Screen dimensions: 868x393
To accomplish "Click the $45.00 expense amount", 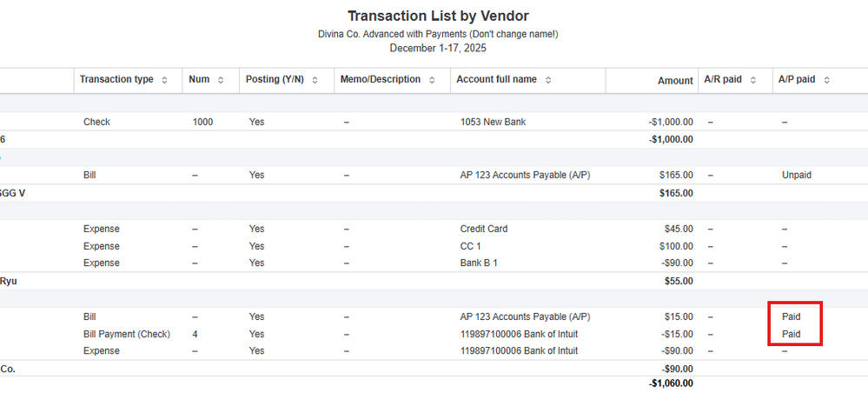I will point(678,229).
